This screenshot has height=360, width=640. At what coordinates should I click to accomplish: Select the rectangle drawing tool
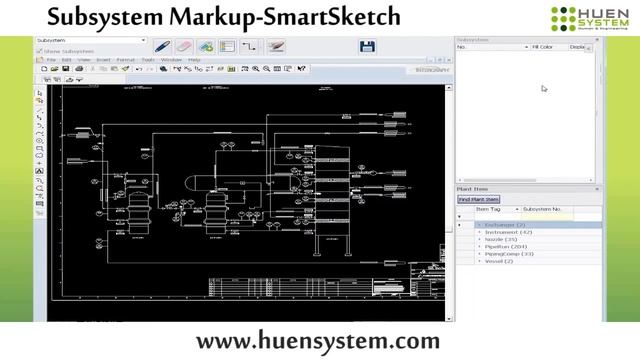[40, 149]
